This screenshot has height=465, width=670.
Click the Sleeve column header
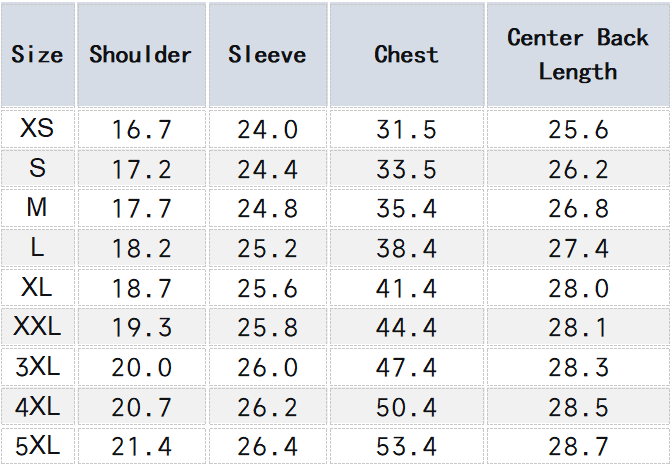click(x=267, y=55)
